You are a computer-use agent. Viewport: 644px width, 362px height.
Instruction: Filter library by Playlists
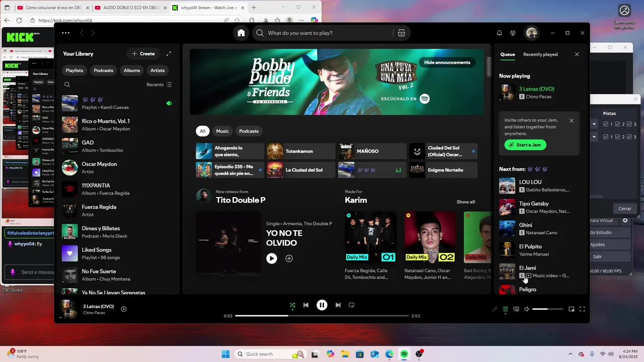74,70
